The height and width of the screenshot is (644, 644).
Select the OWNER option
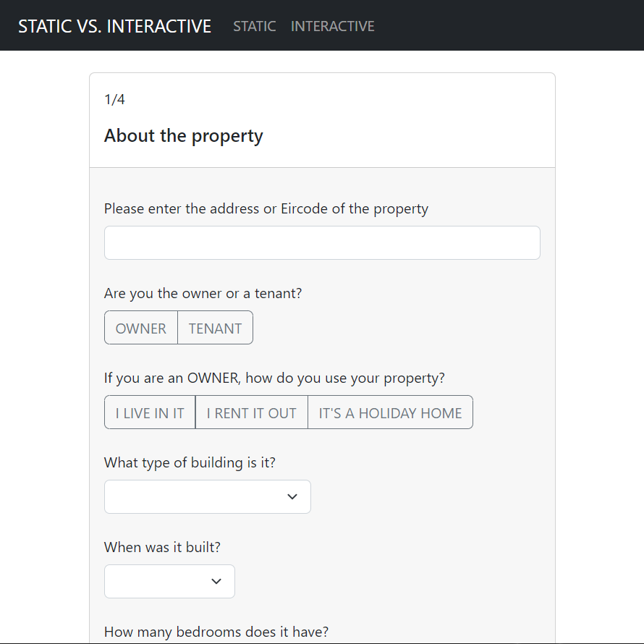[x=141, y=328]
